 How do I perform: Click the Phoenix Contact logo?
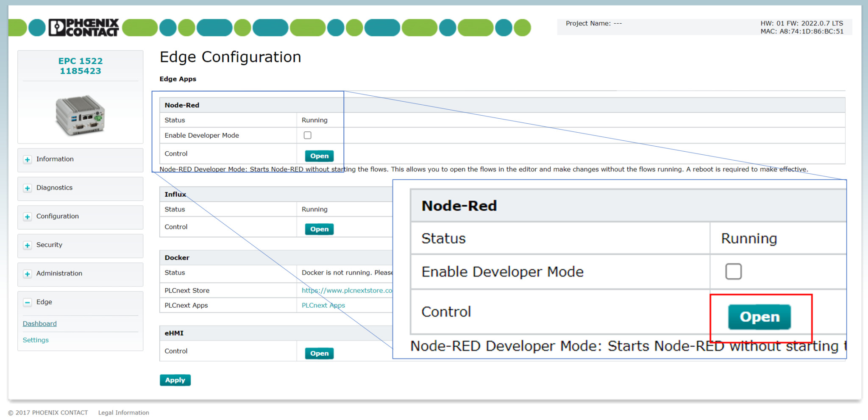pyautogui.click(x=83, y=28)
